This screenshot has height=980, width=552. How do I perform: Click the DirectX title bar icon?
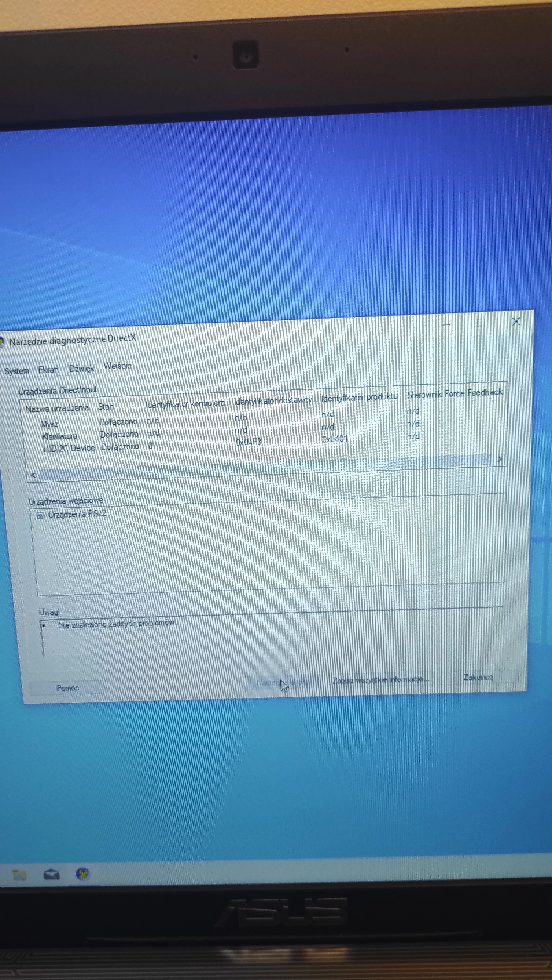click(x=2, y=342)
